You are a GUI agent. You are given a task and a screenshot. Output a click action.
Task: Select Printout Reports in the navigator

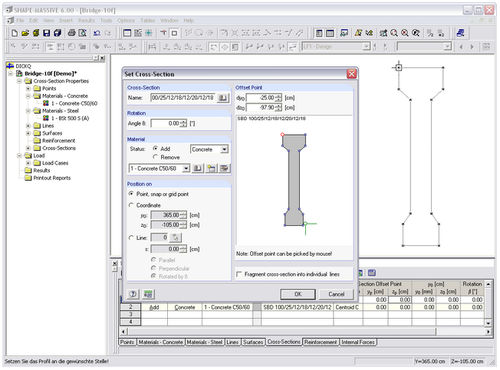tap(52, 178)
